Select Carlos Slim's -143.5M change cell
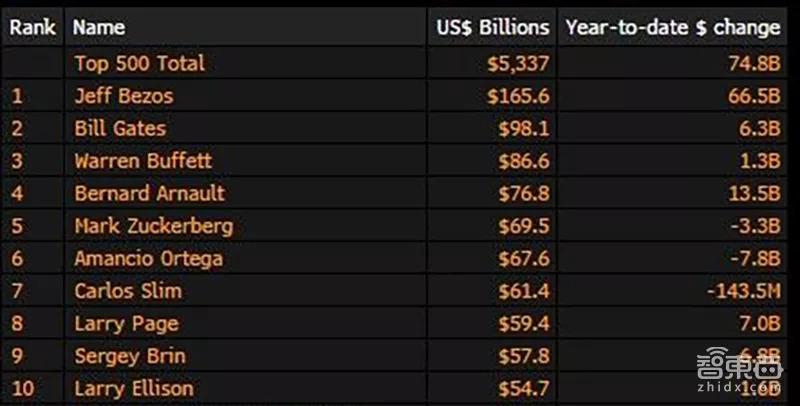Screen dimensions: 800x406 click(x=743, y=290)
